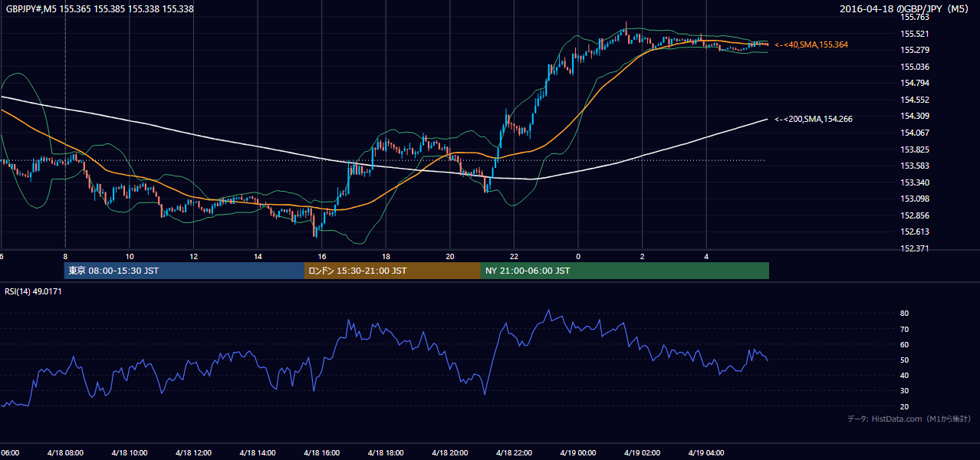Click RSI scale value 80
980x460 pixels.
click(905, 314)
